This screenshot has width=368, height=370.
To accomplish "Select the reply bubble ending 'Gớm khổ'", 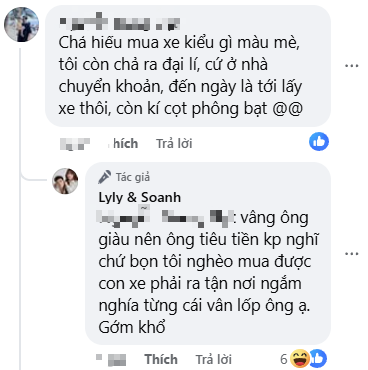I will (x=208, y=254).
